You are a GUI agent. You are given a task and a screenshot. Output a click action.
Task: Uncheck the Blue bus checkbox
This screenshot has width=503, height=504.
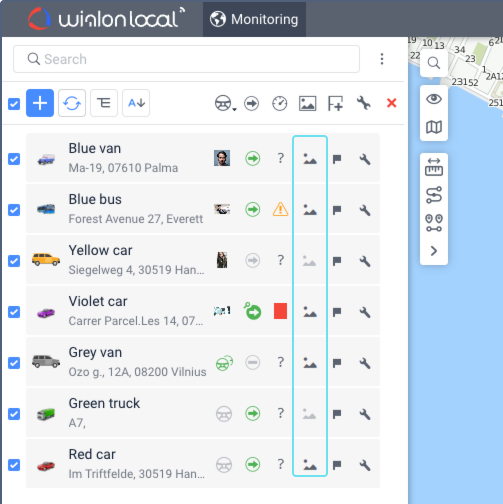coord(14,210)
